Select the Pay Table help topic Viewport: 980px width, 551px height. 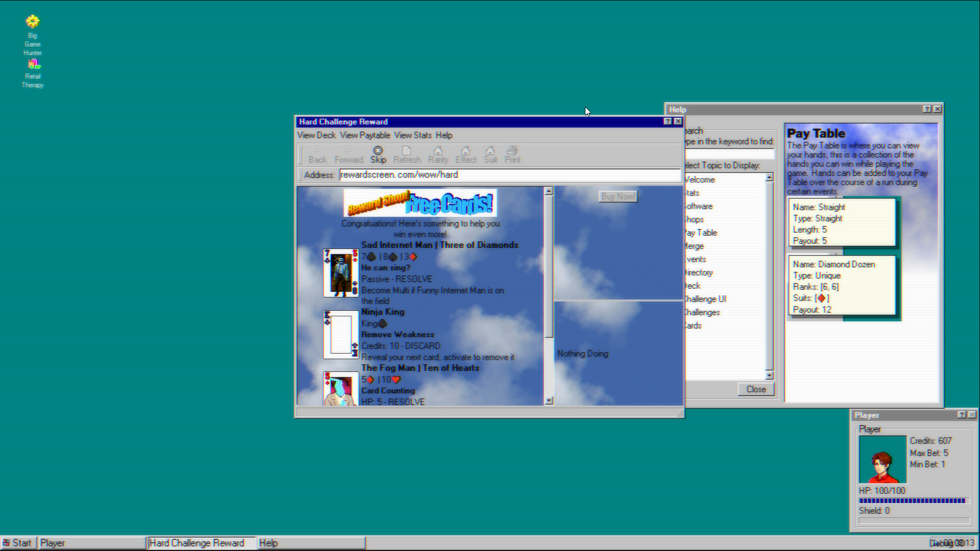[x=700, y=233]
